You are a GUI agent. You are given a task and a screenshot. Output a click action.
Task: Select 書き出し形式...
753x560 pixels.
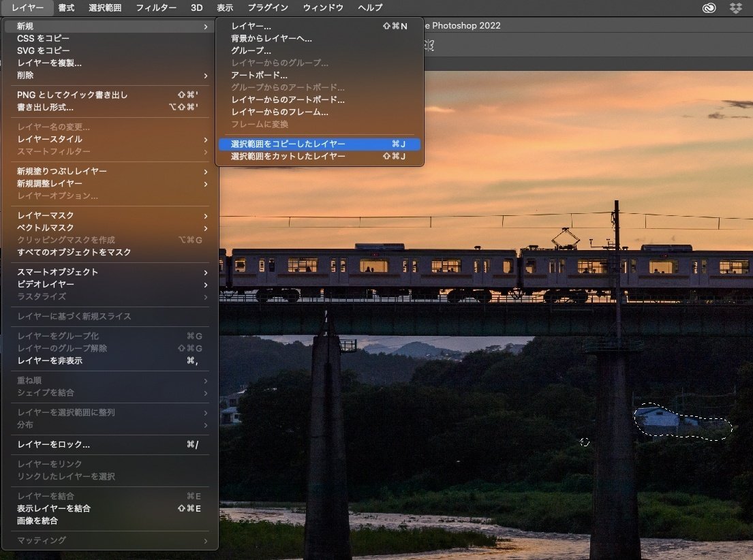point(110,107)
